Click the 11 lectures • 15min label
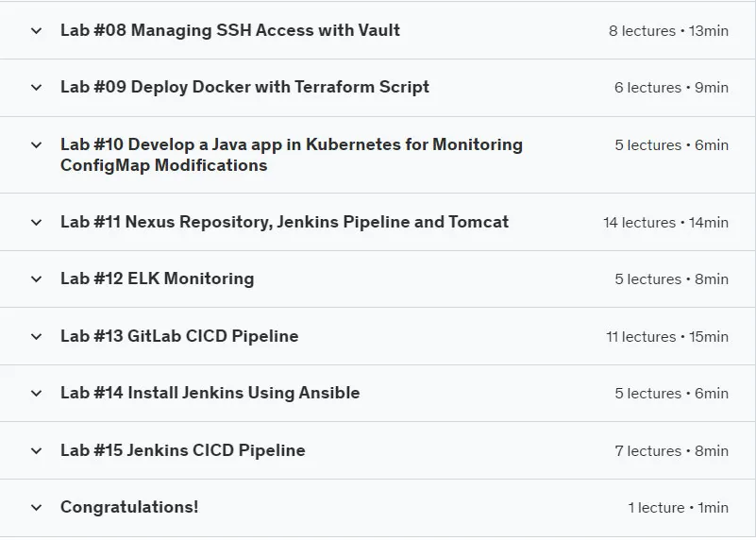This screenshot has width=756, height=540. pos(667,336)
